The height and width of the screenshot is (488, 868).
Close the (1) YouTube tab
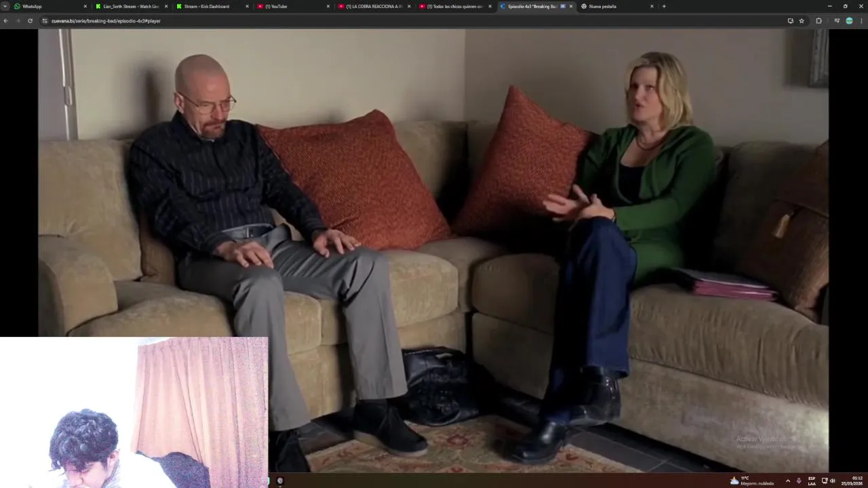(328, 6)
